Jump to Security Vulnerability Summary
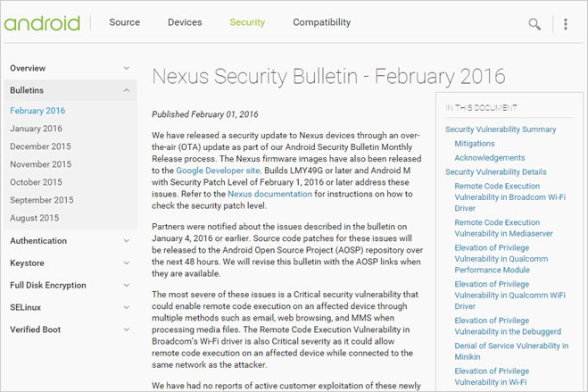This screenshot has height=392, width=588. click(501, 129)
